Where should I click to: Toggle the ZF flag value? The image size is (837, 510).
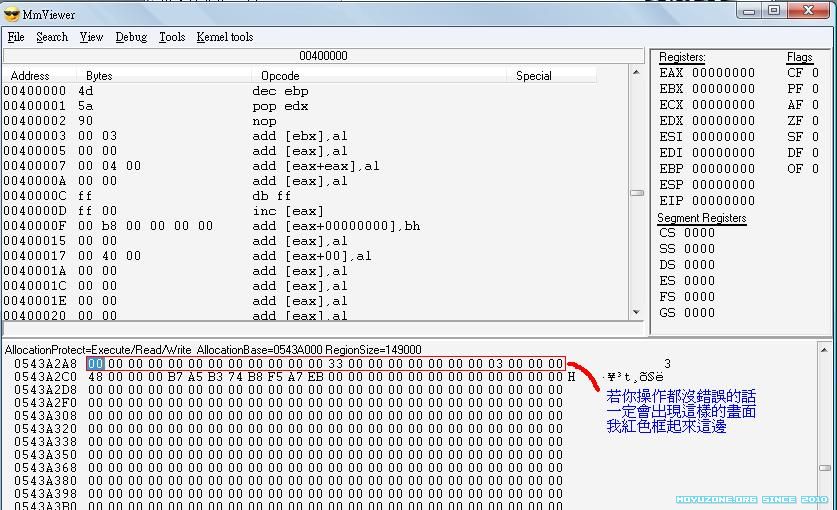pyautogui.click(x=815, y=121)
